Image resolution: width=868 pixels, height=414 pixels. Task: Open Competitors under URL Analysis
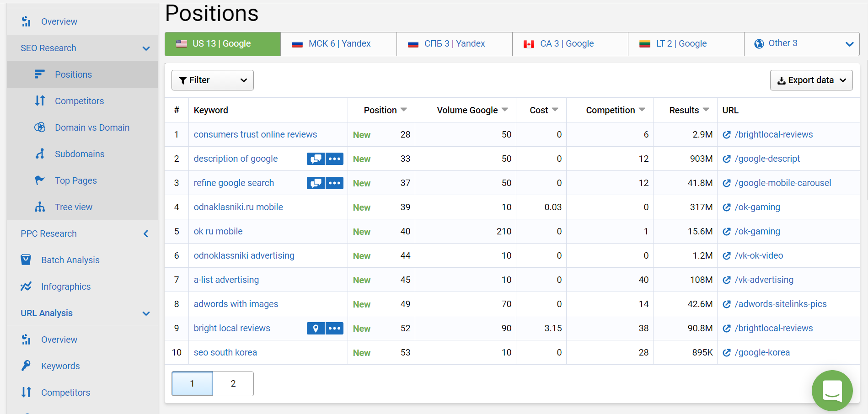[x=66, y=393]
